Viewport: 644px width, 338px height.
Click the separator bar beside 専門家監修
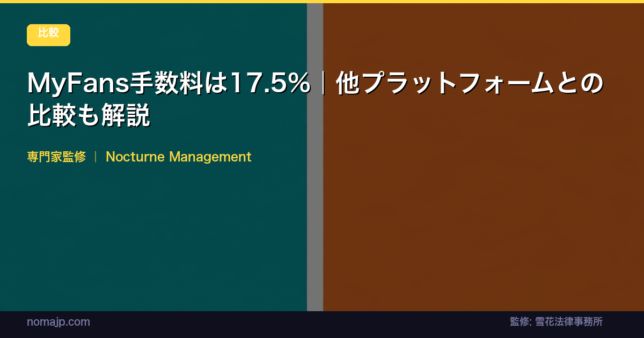point(96,157)
